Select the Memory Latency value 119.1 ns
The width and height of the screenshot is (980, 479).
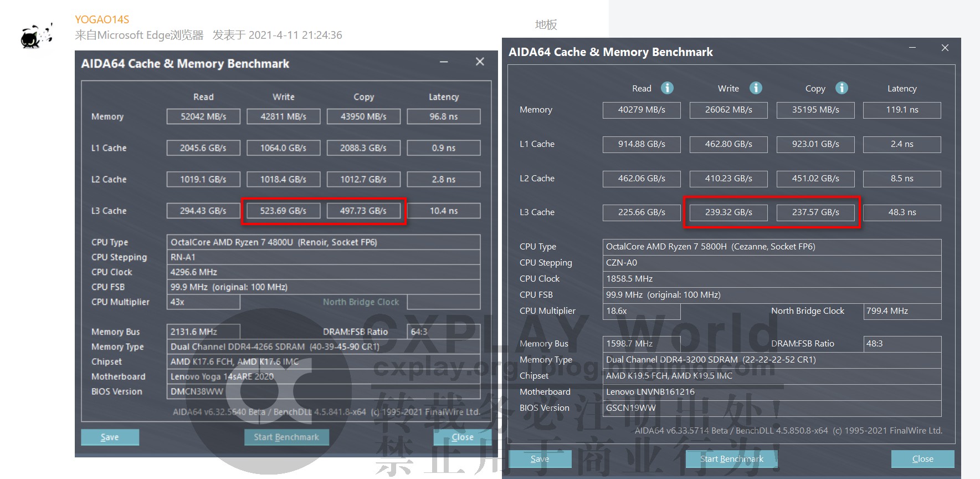click(x=902, y=110)
